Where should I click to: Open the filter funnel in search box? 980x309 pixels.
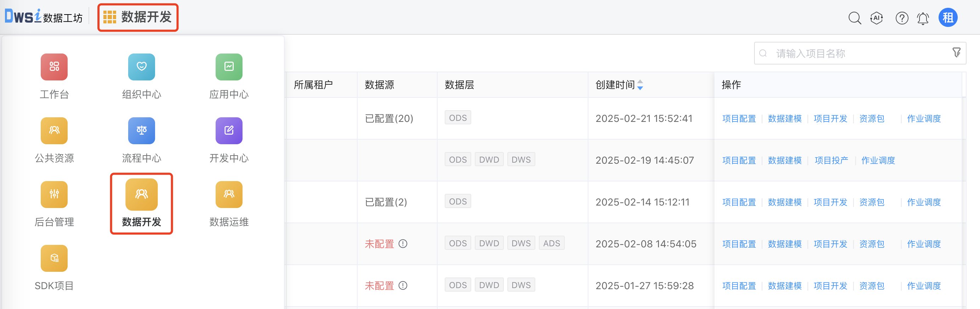[x=956, y=52]
